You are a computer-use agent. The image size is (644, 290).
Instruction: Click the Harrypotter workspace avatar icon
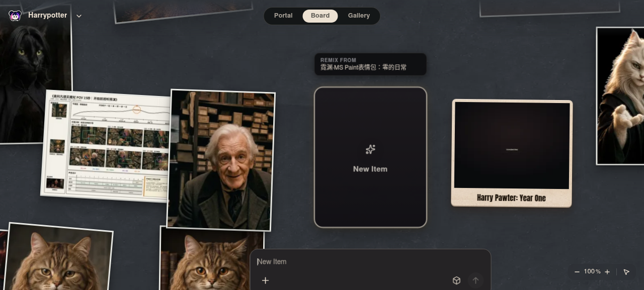[15, 16]
